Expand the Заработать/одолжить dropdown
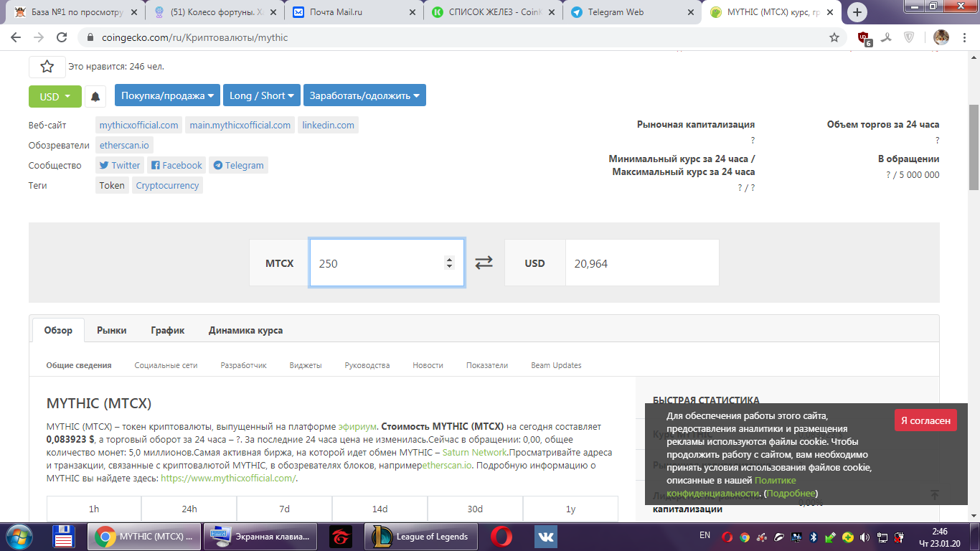980x551 pixels. tap(364, 95)
